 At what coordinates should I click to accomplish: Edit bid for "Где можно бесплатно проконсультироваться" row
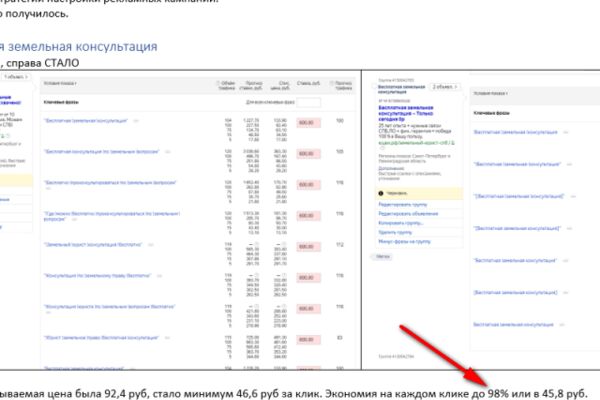[x=308, y=216]
